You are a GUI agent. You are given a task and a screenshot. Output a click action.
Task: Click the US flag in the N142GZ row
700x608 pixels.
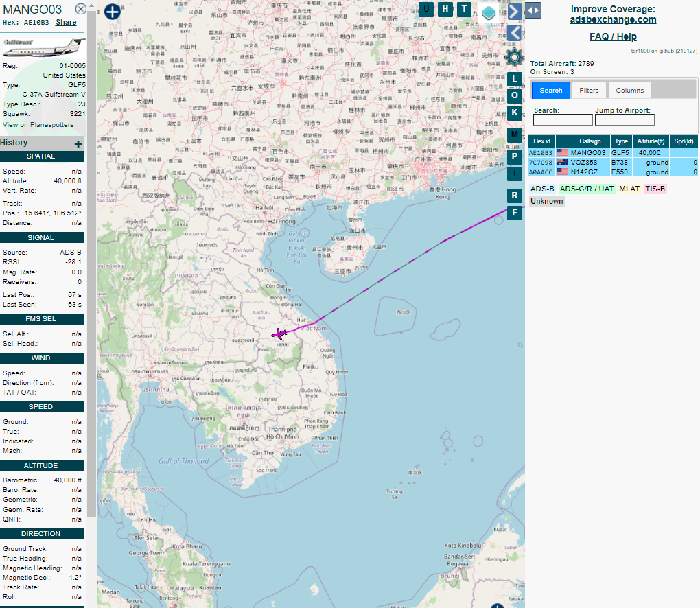coord(563,172)
